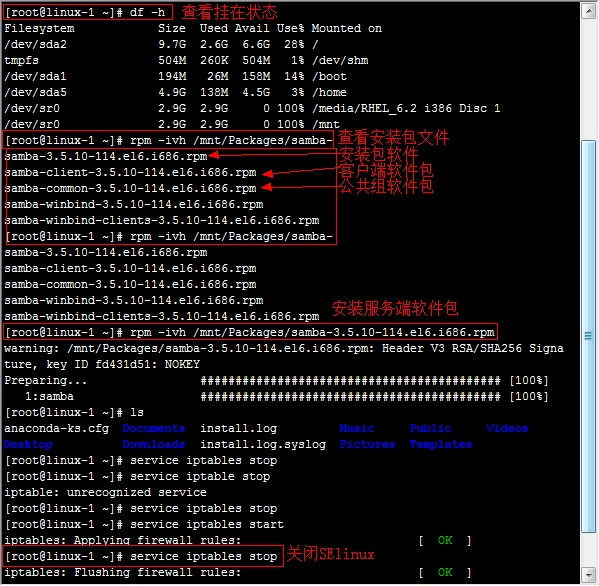Click the 'Public' directory name

[431, 429]
